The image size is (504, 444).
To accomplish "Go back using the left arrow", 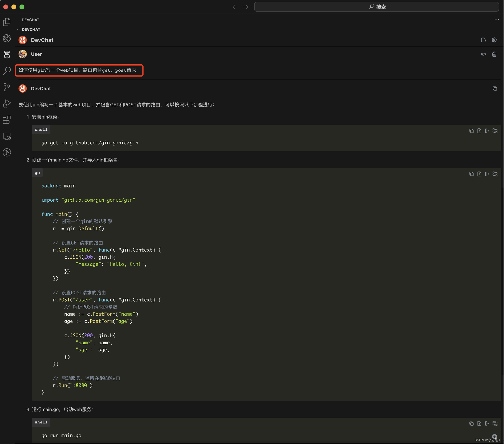I will click(x=235, y=7).
